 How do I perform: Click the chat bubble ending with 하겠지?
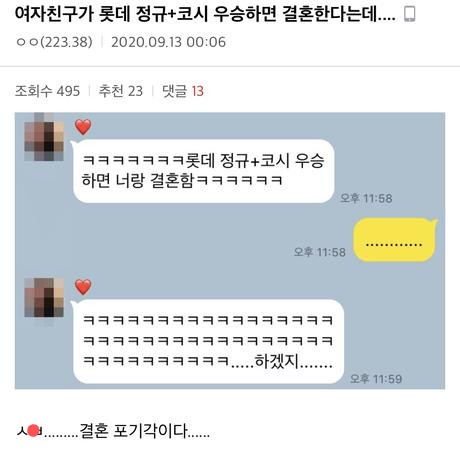(207, 341)
